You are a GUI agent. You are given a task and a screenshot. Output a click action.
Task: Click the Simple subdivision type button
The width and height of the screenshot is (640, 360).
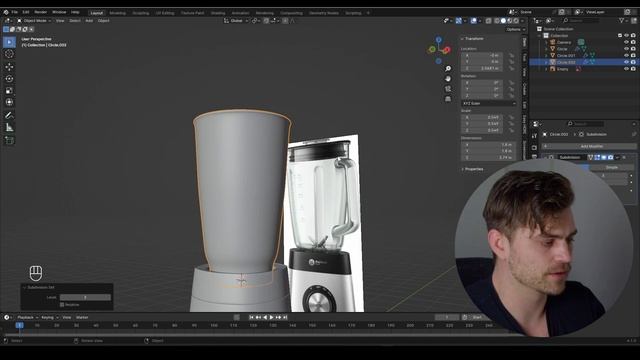(611, 167)
